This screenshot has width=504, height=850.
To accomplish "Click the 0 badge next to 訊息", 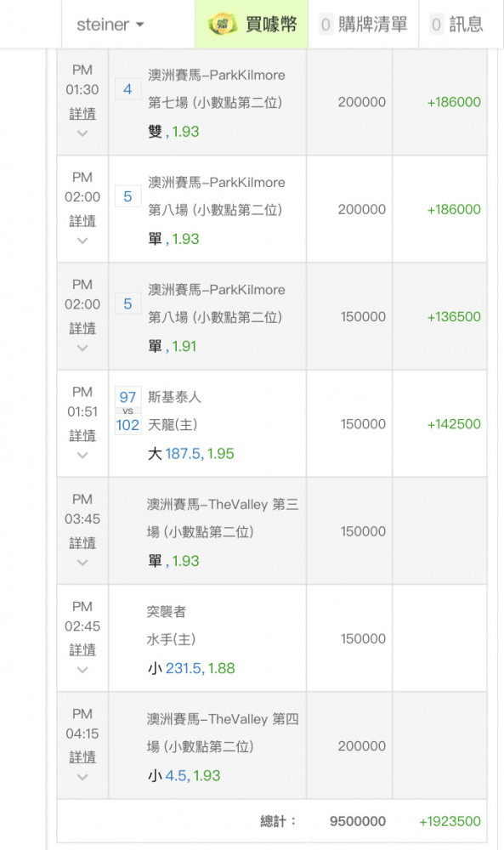I will (436, 25).
